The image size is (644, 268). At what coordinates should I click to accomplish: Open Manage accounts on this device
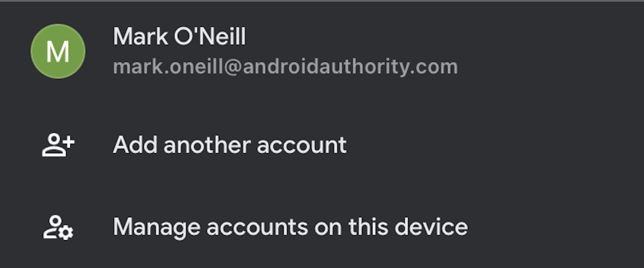coord(290,227)
